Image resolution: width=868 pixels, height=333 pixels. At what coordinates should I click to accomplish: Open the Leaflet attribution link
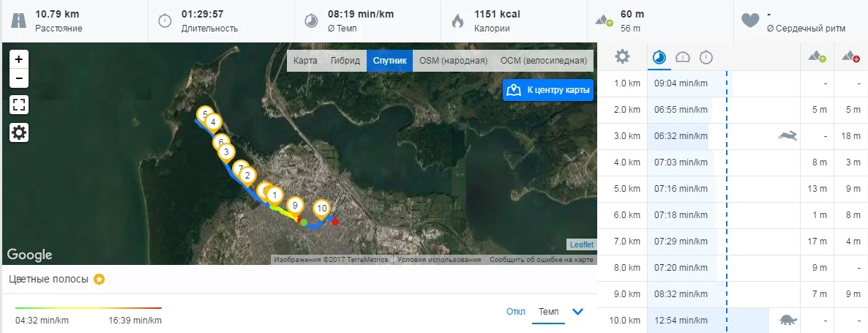click(x=582, y=244)
